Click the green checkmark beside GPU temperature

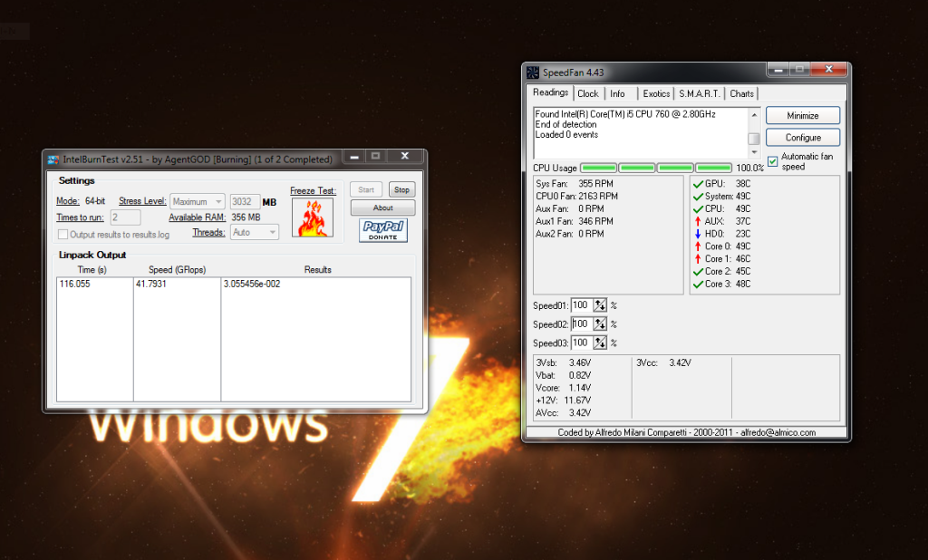[697, 184]
